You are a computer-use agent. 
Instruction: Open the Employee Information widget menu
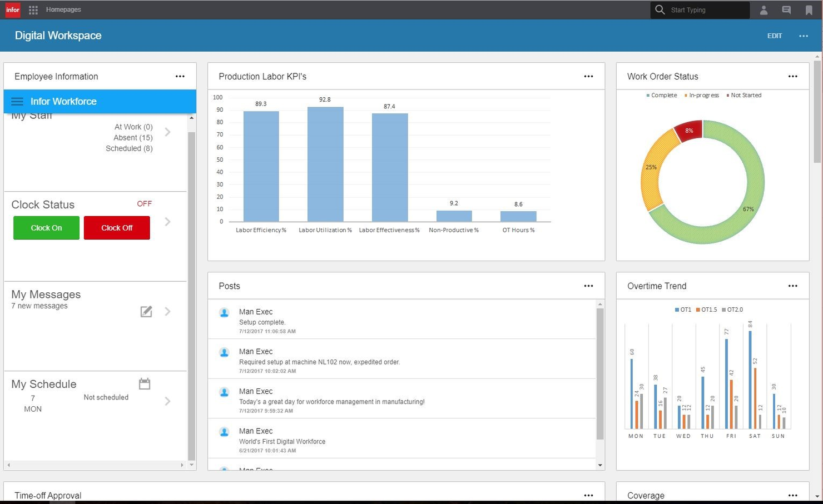(180, 76)
